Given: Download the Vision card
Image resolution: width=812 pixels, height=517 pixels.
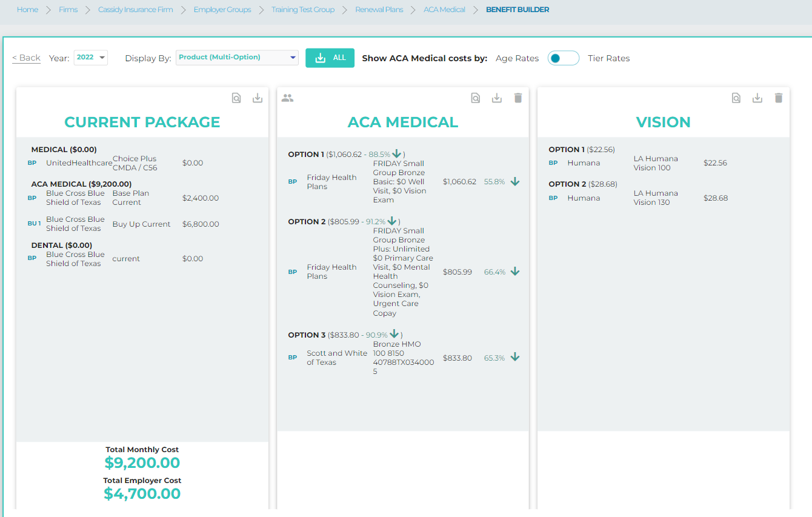Looking at the screenshot, I should click(757, 98).
